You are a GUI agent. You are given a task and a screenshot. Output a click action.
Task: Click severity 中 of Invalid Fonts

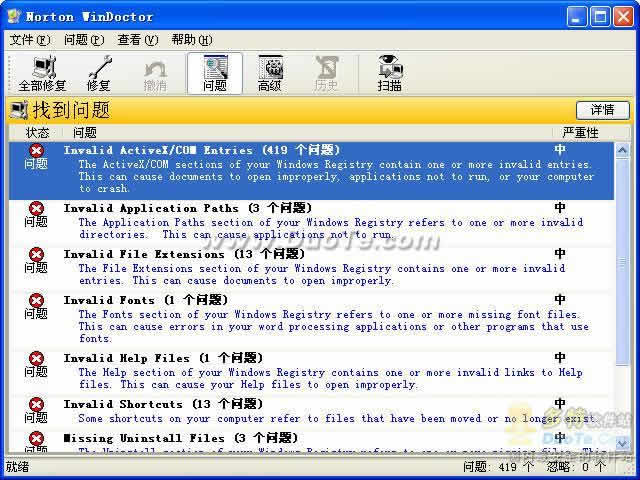point(560,300)
